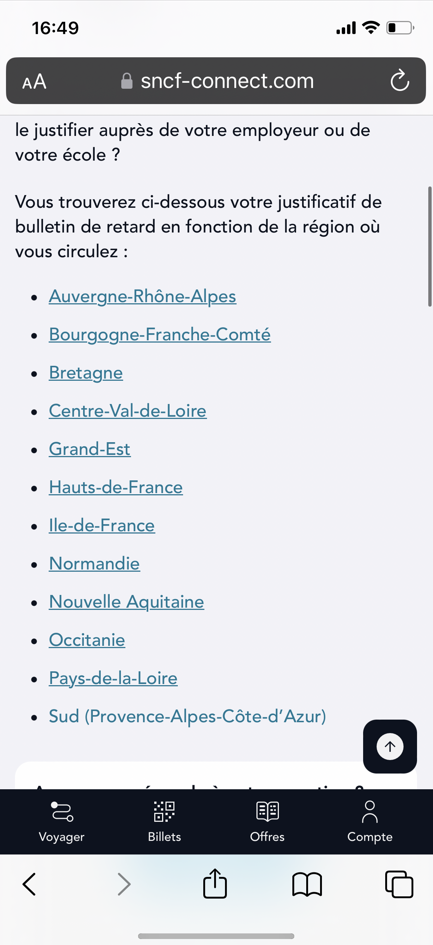Open the AA reader text size menu
Image resolution: width=433 pixels, height=945 pixels.
pos(34,81)
